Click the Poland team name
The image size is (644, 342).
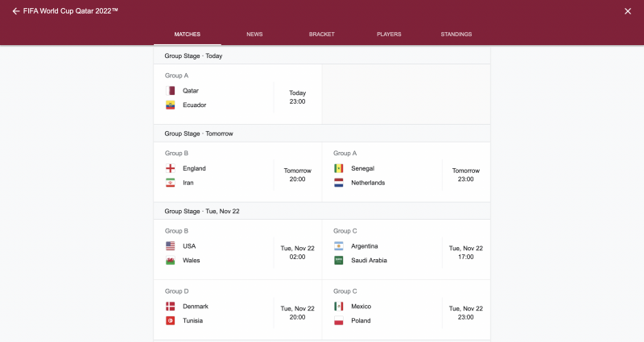click(x=361, y=320)
